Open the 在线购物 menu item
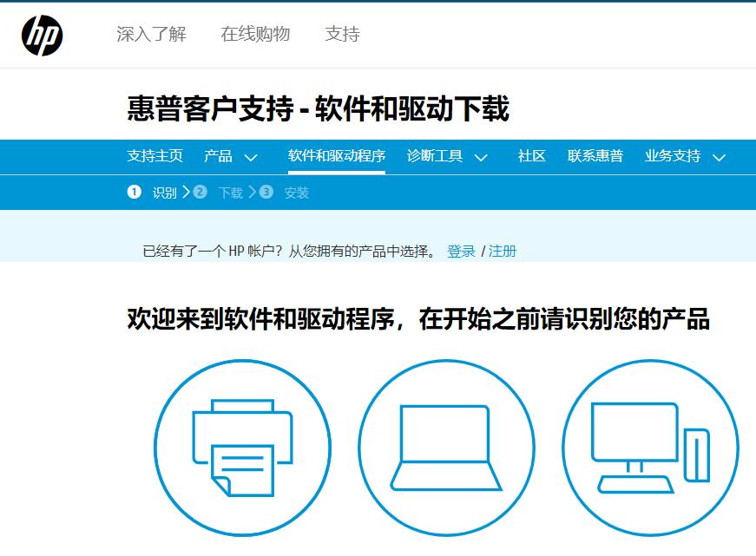 pos(255,35)
